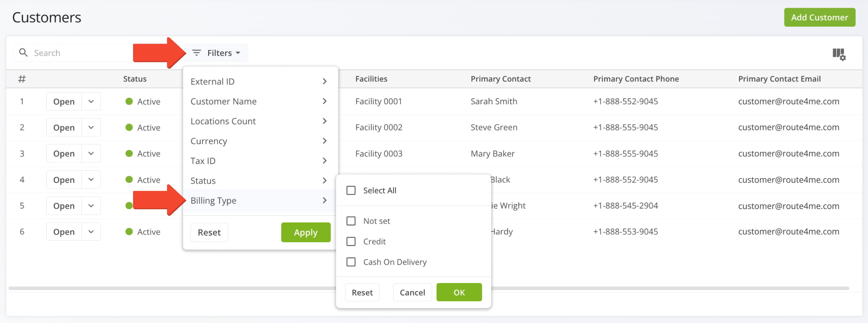Click the External ID chevron arrow

pyautogui.click(x=325, y=81)
